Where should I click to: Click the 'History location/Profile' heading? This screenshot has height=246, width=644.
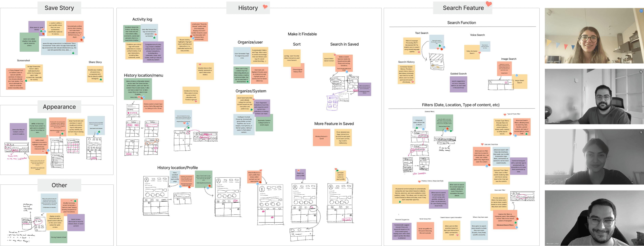click(x=178, y=168)
